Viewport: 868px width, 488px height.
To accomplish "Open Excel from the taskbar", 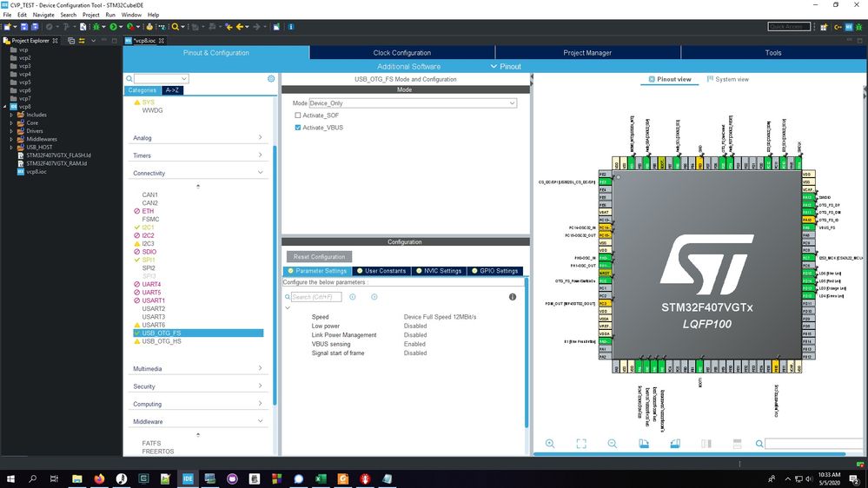I will (321, 478).
